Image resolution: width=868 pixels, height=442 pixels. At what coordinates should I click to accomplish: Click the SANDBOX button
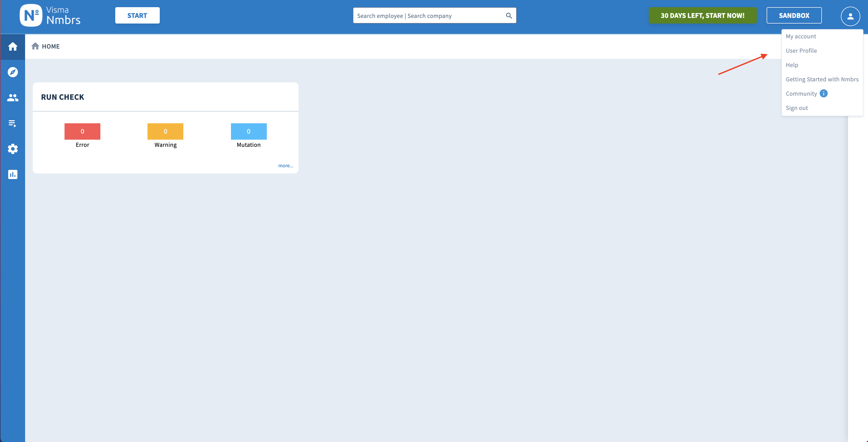pyautogui.click(x=794, y=16)
